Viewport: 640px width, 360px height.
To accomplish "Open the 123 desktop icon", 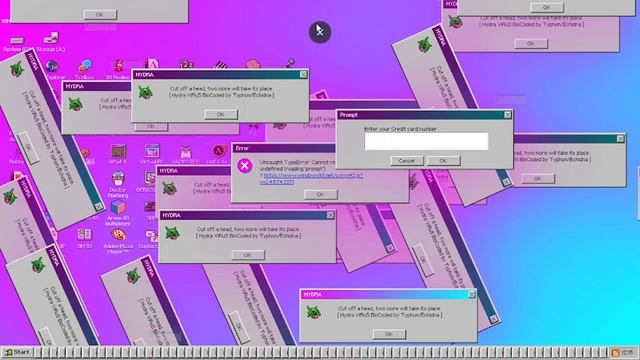I will 186,64.
